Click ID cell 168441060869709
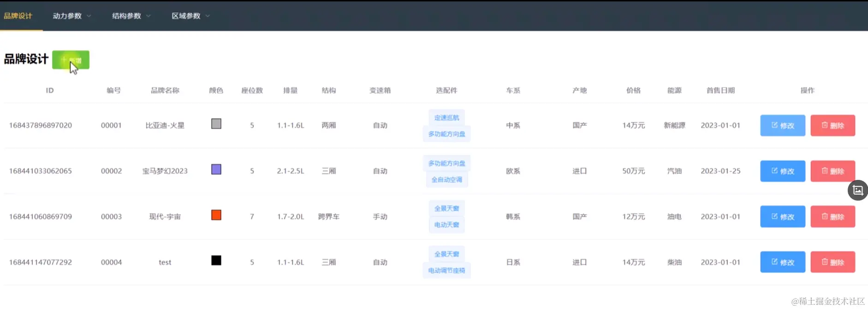 [x=41, y=217]
